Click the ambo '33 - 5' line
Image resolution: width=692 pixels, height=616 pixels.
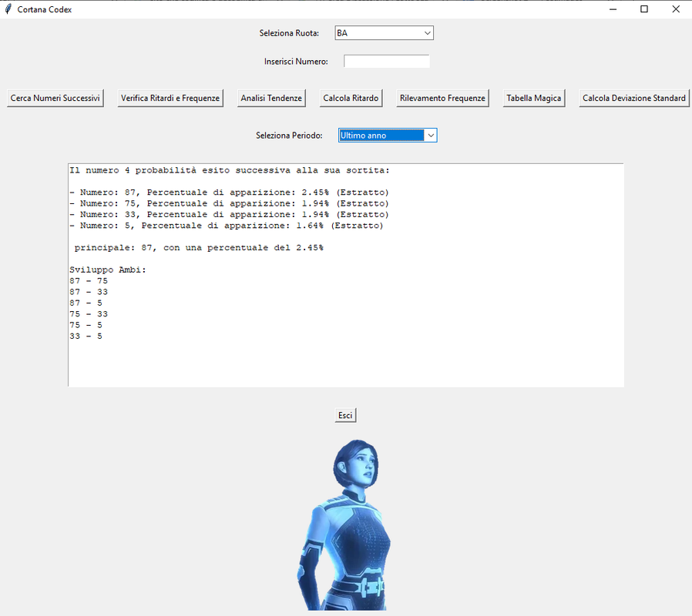tap(86, 336)
